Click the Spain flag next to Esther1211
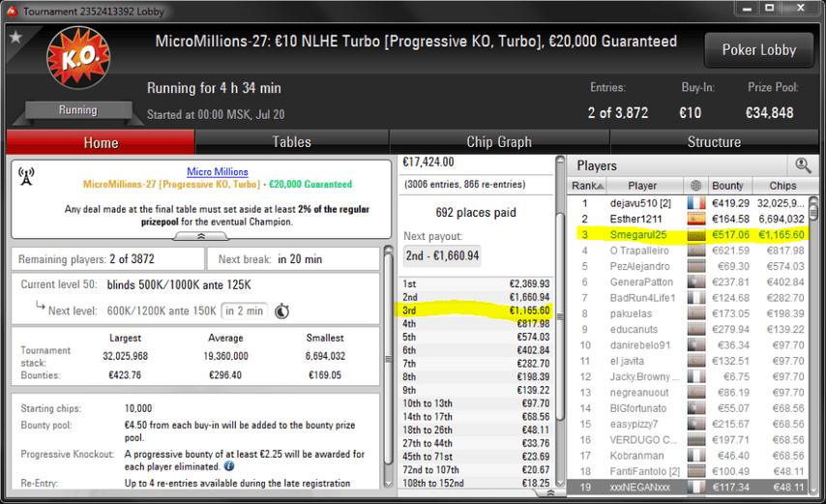 pyautogui.click(x=696, y=219)
